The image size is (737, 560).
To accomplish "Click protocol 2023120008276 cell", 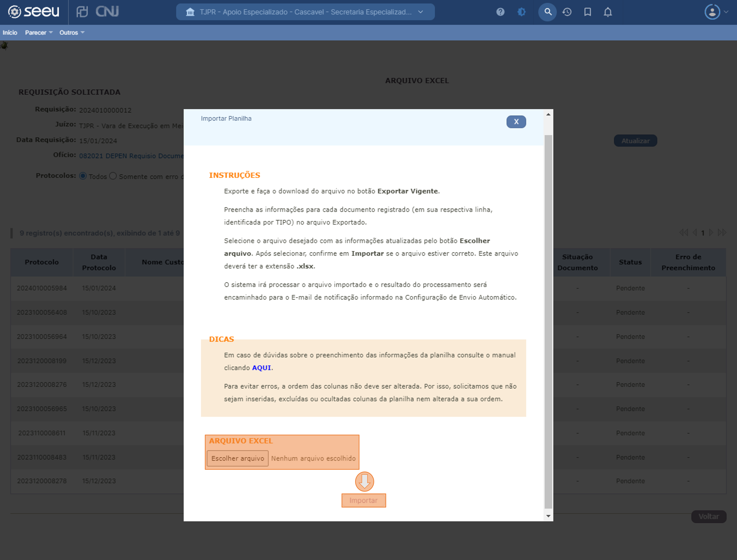I will (x=42, y=384).
